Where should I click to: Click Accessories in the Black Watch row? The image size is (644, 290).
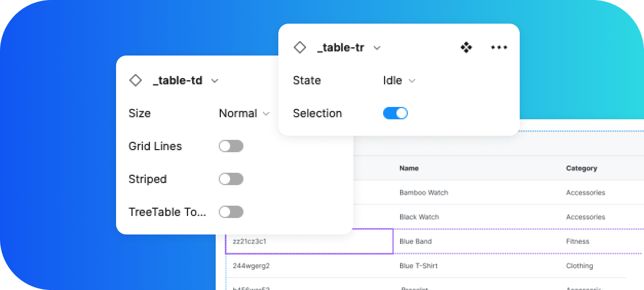(585, 217)
